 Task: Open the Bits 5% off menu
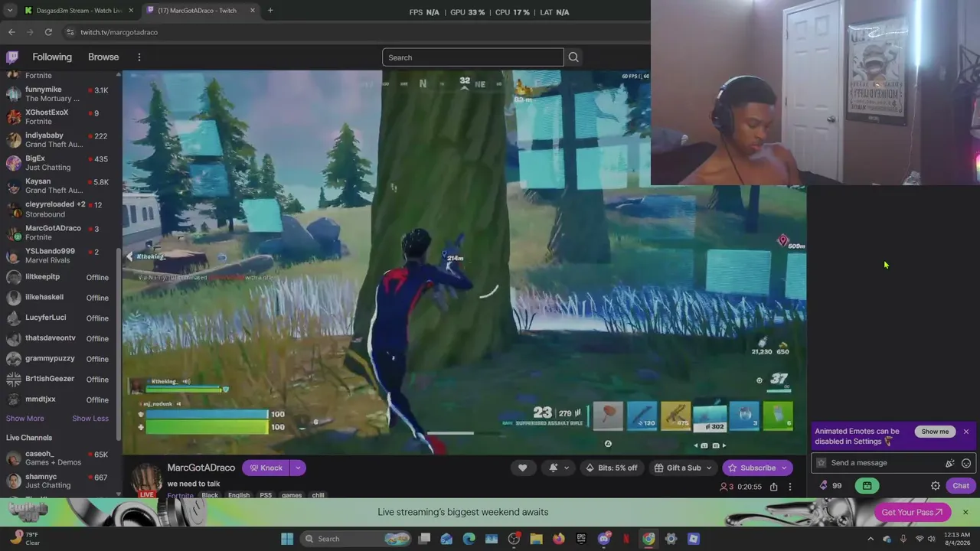tap(611, 468)
